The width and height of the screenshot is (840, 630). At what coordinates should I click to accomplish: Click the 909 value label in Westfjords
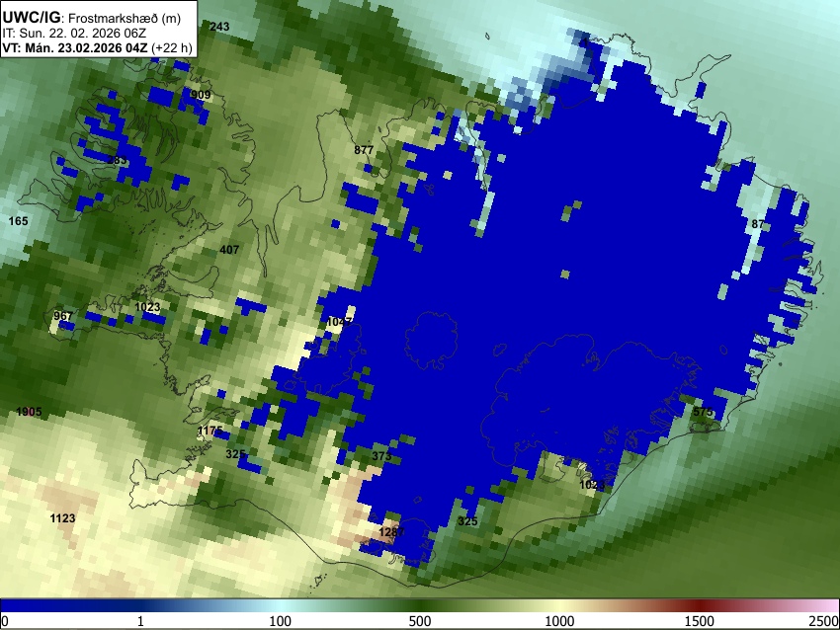click(x=201, y=95)
